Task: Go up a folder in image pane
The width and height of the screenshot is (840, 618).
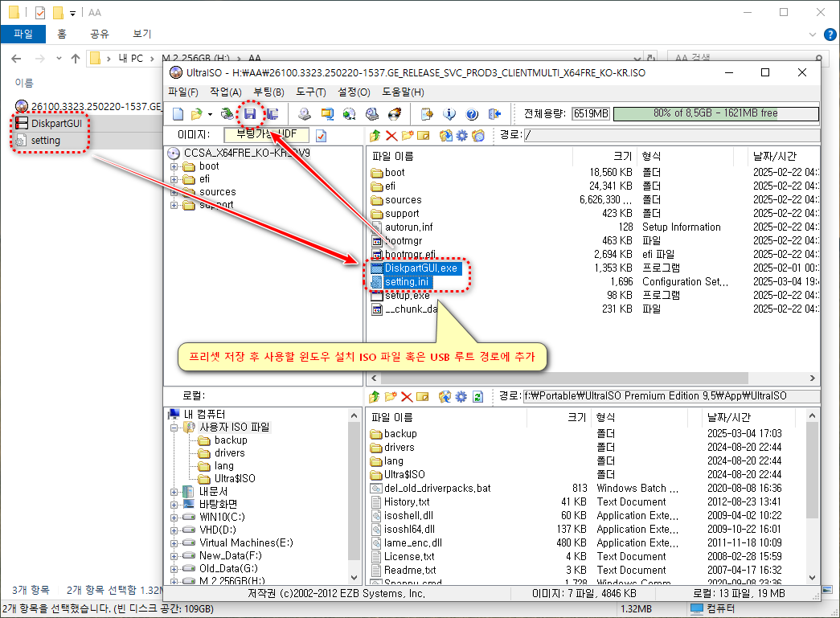Action: pyautogui.click(x=375, y=136)
